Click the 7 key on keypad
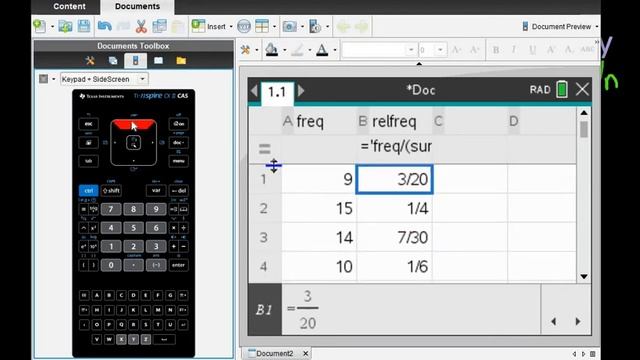 (111, 209)
